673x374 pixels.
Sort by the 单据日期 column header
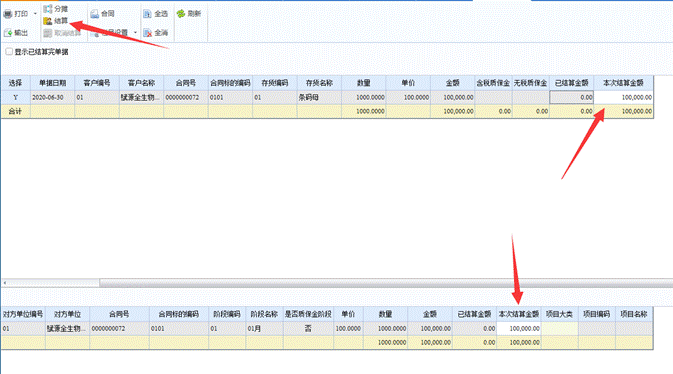coord(52,83)
